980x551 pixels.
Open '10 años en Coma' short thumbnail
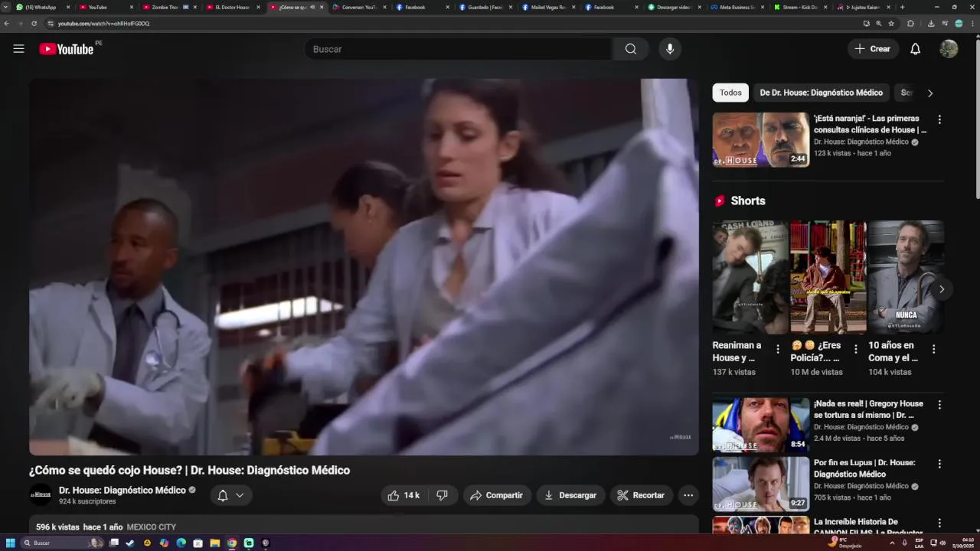coord(906,277)
